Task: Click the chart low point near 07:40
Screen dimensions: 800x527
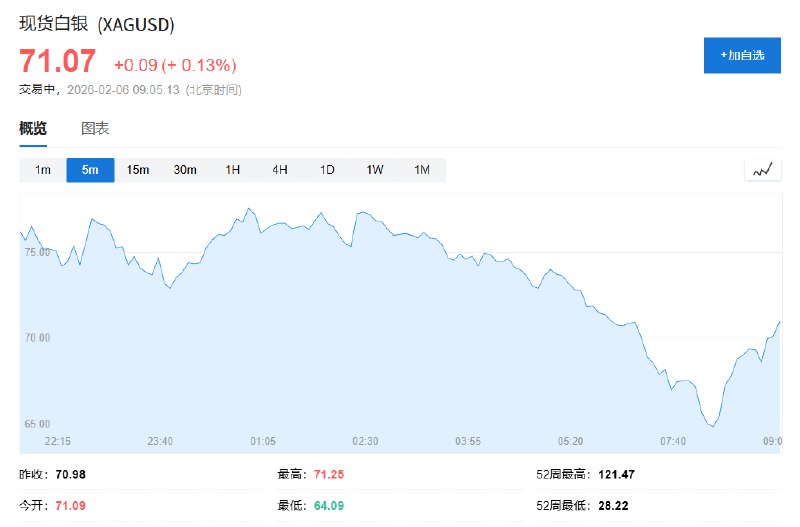Action: click(x=712, y=426)
